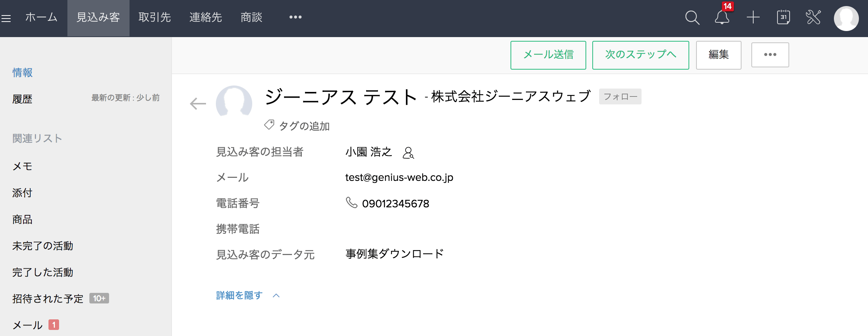Image resolution: width=868 pixels, height=336 pixels.
Task: Open 招待された予定 related list
Action: (x=48, y=299)
